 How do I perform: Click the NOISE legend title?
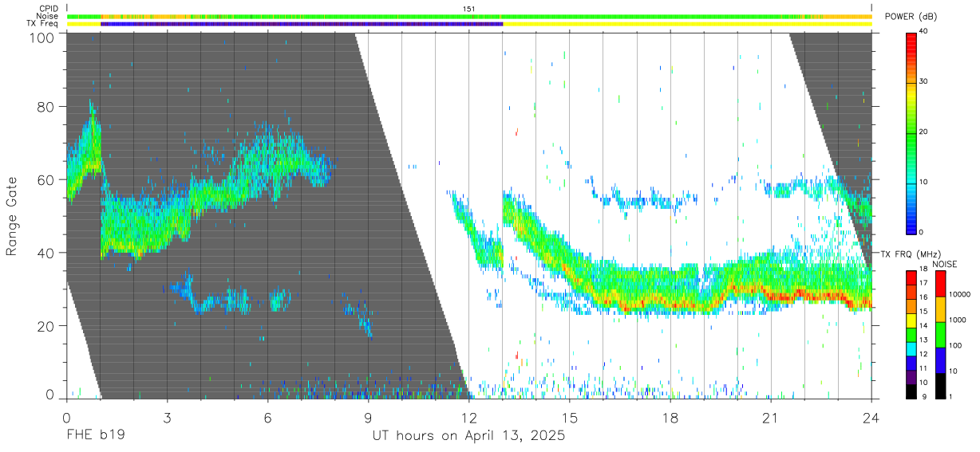tap(945, 264)
